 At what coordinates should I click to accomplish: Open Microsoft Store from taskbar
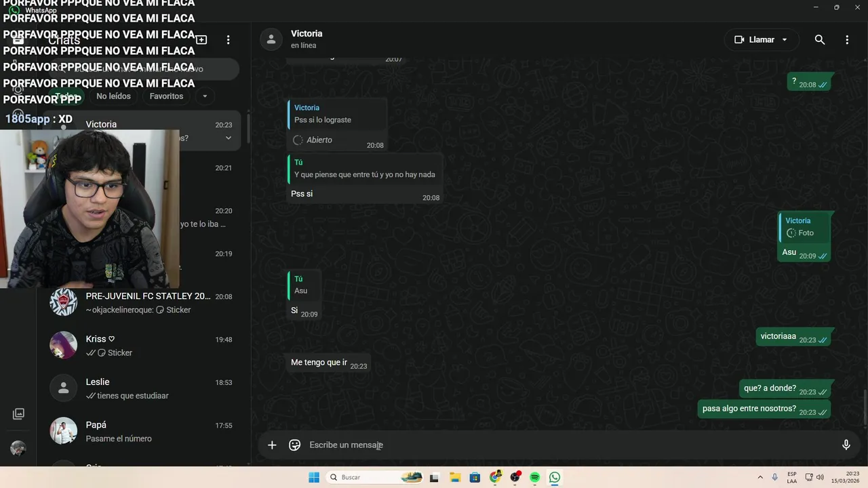[x=475, y=477]
